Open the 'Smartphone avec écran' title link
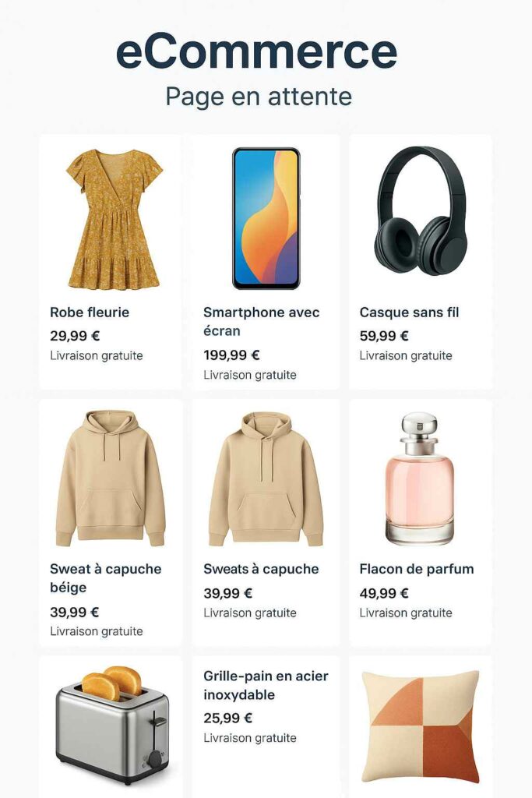 [x=262, y=321]
